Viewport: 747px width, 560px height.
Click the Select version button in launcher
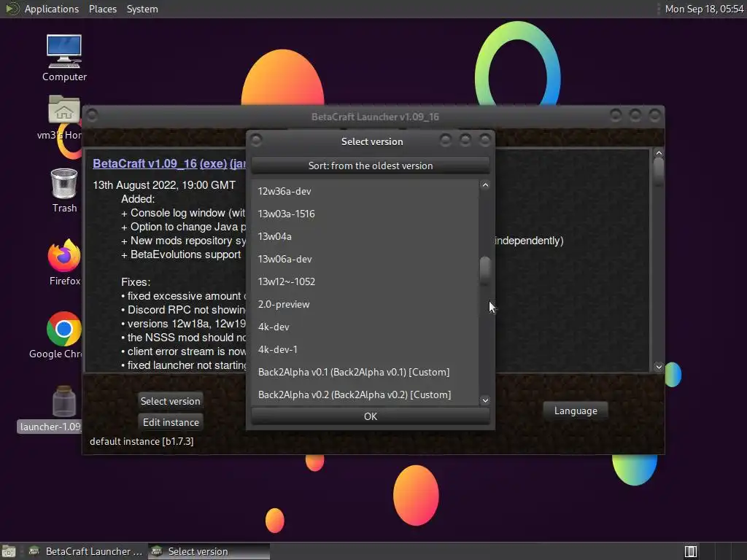[170, 401]
